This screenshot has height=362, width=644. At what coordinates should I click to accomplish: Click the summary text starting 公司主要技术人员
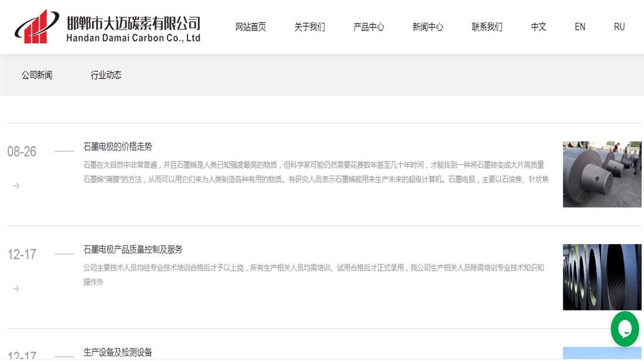tap(314, 275)
